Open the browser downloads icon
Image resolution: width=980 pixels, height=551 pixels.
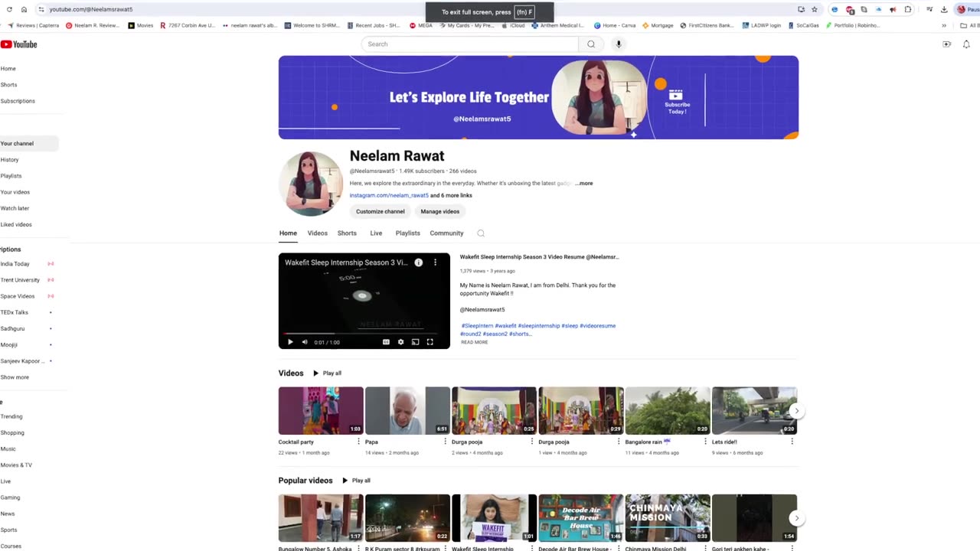click(944, 9)
